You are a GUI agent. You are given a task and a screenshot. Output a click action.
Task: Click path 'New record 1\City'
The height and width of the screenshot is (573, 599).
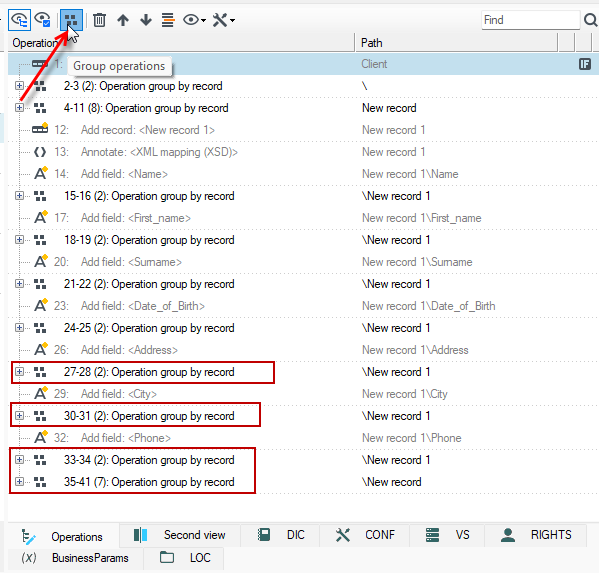point(405,394)
